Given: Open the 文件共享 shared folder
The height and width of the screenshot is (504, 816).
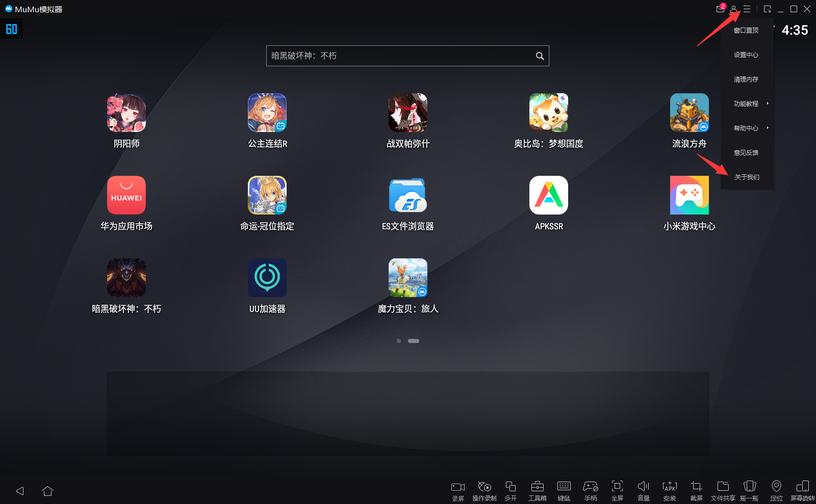Looking at the screenshot, I should coord(723,491).
